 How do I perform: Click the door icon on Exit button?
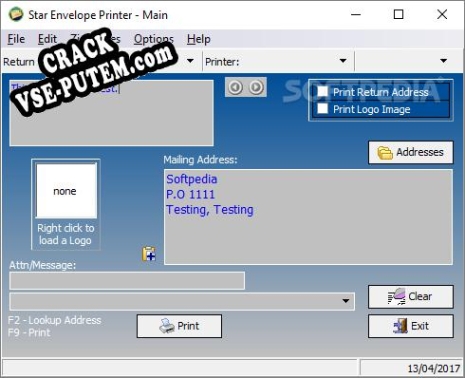pos(400,326)
